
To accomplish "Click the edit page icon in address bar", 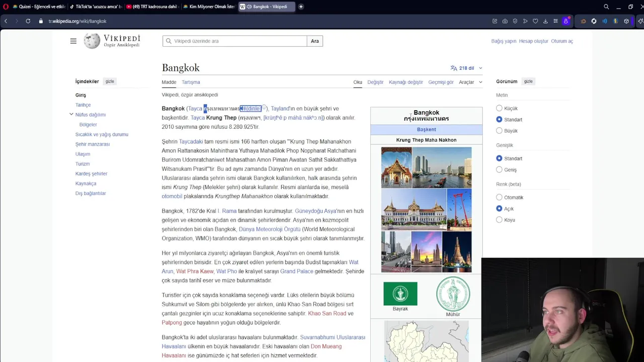I will [x=495, y=21].
